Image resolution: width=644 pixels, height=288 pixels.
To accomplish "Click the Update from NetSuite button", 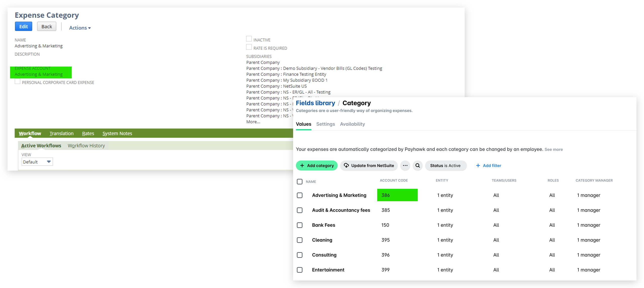I will 369,166.
